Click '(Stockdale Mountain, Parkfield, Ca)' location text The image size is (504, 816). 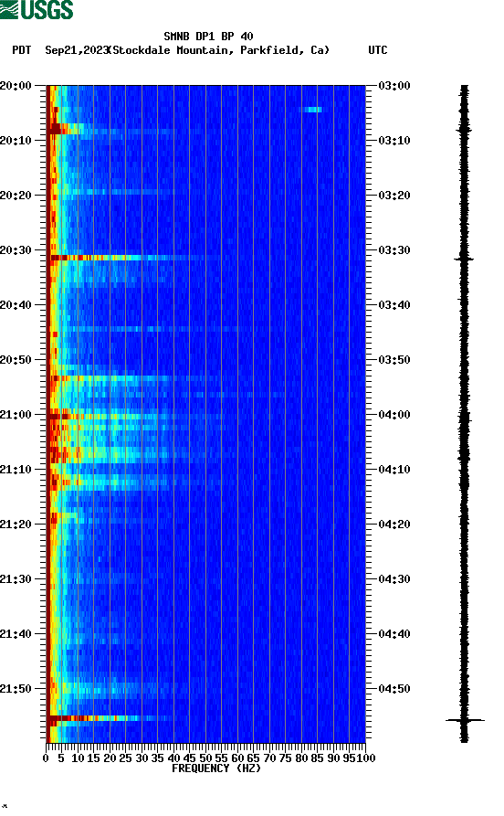(x=219, y=50)
